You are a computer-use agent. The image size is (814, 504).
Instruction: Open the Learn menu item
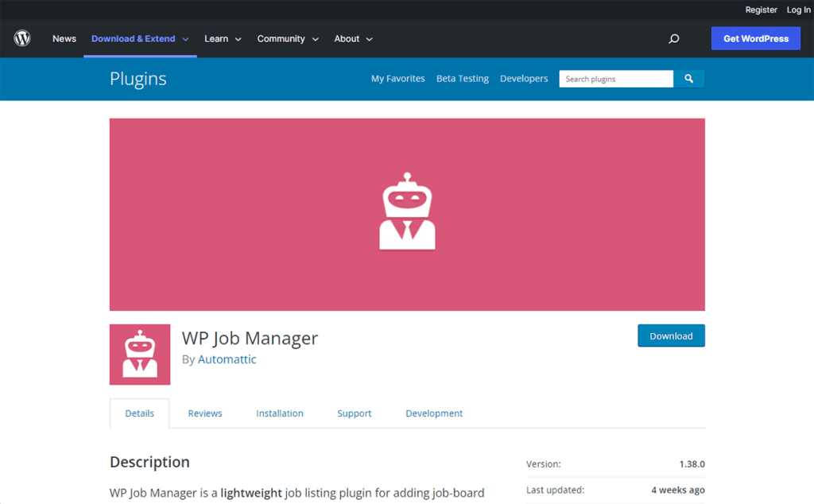[216, 39]
